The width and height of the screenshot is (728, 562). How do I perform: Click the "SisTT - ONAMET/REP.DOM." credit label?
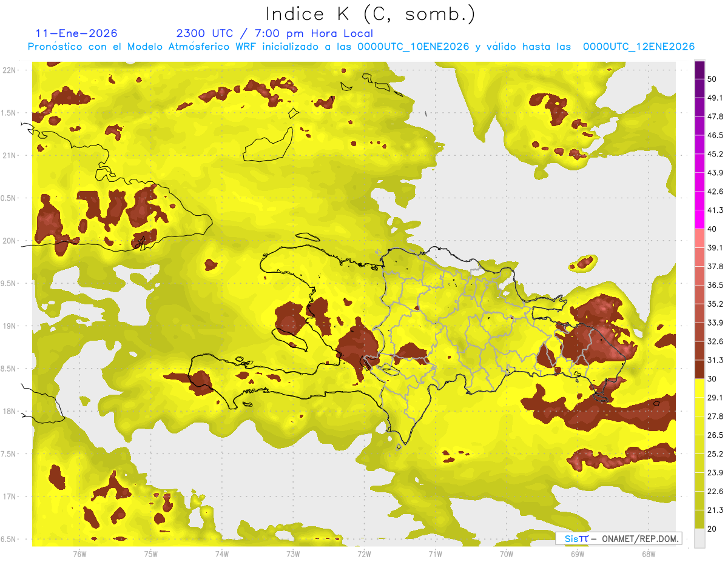[620, 538]
